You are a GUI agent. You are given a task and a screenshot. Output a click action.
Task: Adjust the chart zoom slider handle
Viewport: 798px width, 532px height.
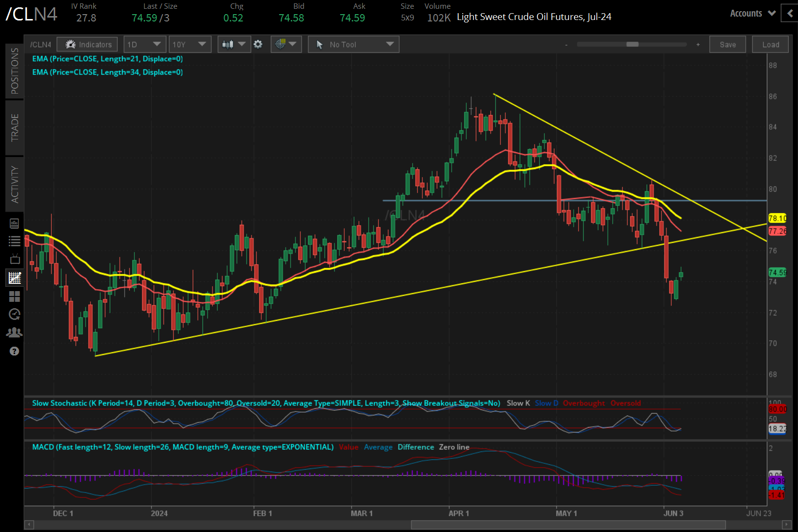[633, 44]
